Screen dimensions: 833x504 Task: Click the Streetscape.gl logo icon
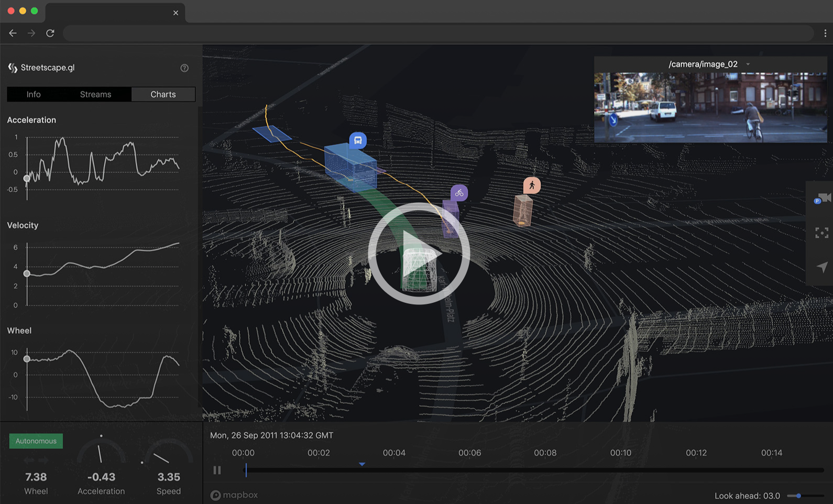click(13, 68)
